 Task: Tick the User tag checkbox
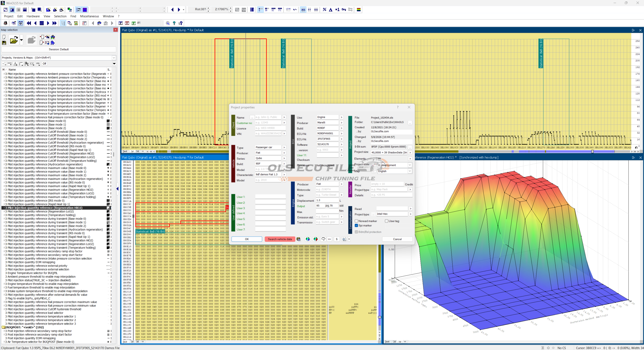[387, 221]
